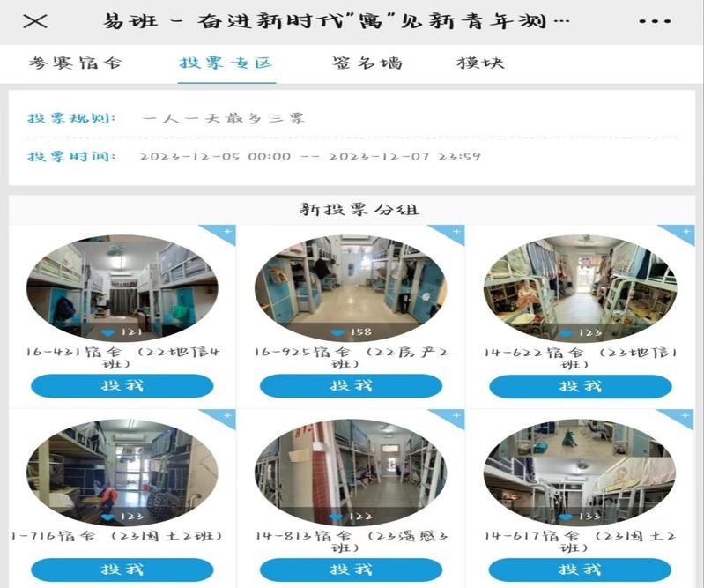The height and width of the screenshot is (588, 704).
Task: Switch to the 参赛宿舍 tab
Action: pos(75,63)
